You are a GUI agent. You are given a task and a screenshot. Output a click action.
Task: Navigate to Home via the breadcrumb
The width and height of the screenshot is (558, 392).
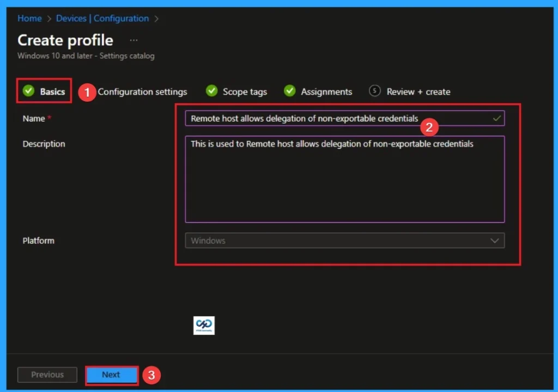coord(29,18)
